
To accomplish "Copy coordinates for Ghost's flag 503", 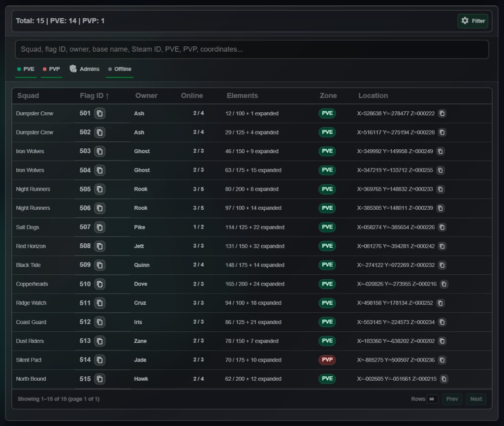I will pos(441,151).
